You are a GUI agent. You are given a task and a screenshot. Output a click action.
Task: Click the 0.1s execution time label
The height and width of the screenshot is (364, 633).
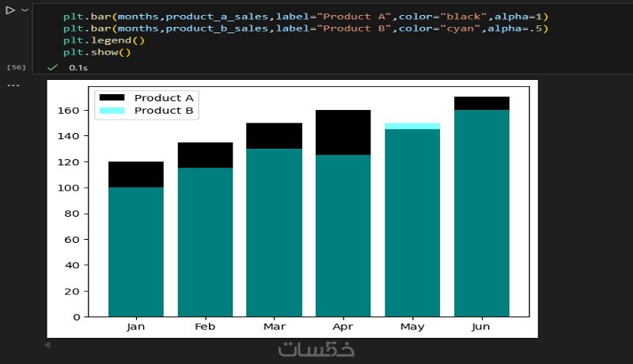78,68
